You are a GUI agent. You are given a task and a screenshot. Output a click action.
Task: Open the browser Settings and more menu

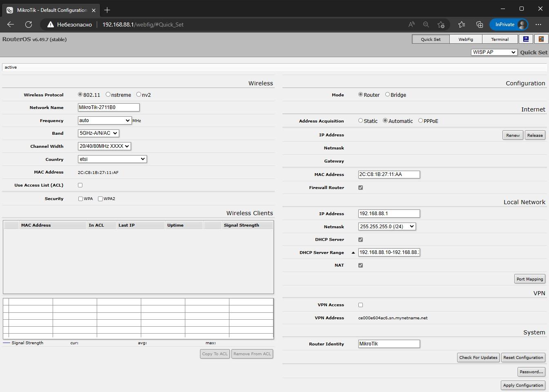click(538, 24)
